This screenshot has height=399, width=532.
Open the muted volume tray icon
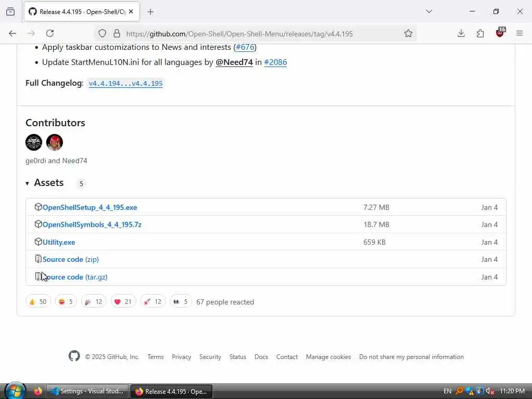490,391
